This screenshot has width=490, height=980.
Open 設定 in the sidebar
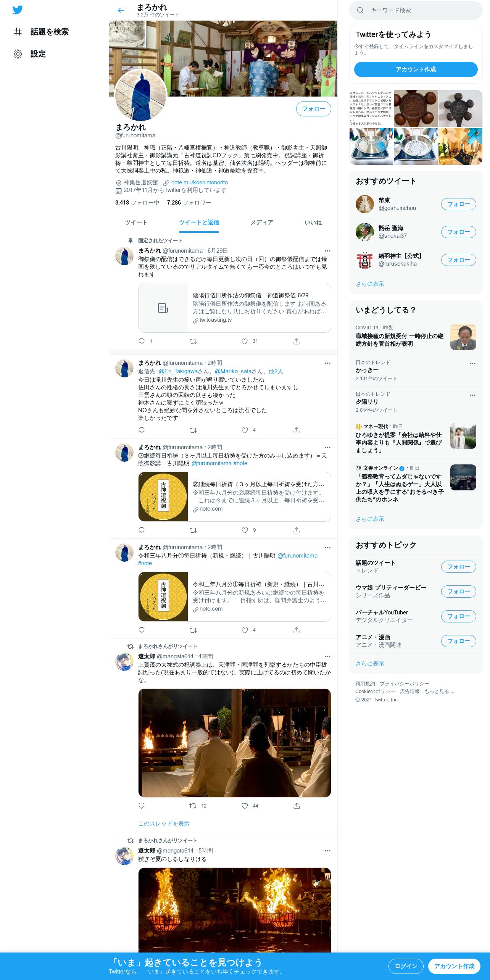[x=38, y=54]
